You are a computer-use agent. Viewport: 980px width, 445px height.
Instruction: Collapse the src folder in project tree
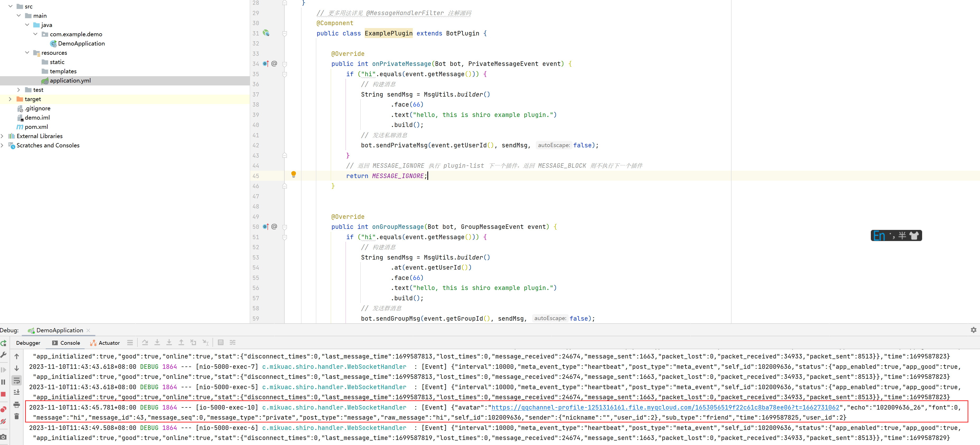tap(10, 6)
